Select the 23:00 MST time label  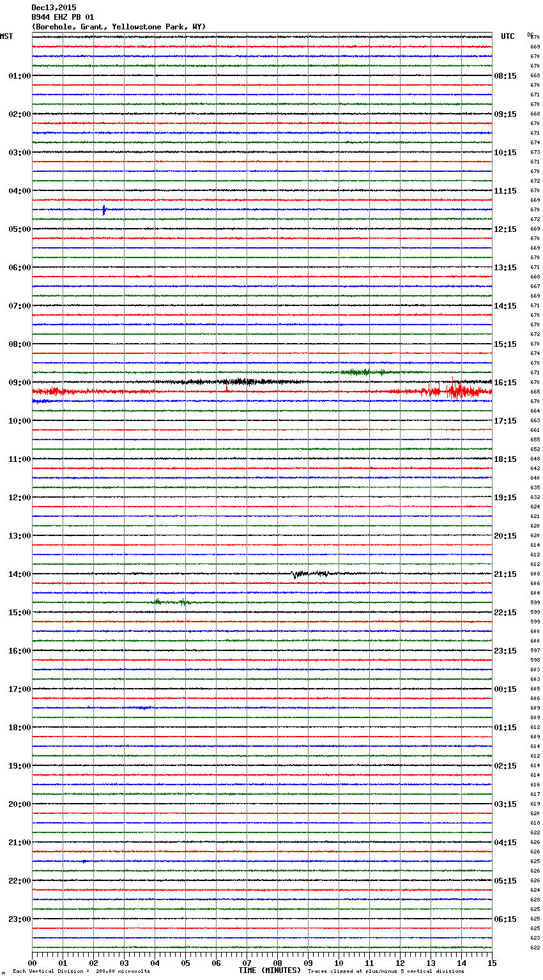pyautogui.click(x=20, y=919)
